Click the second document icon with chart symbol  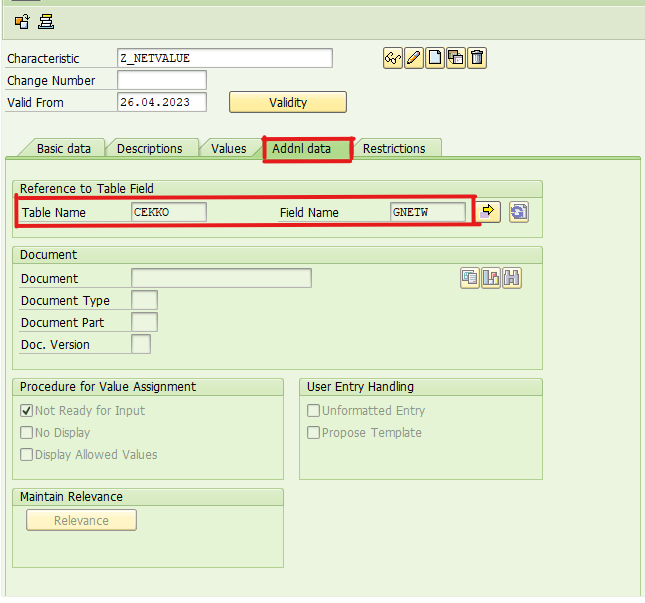(x=491, y=278)
